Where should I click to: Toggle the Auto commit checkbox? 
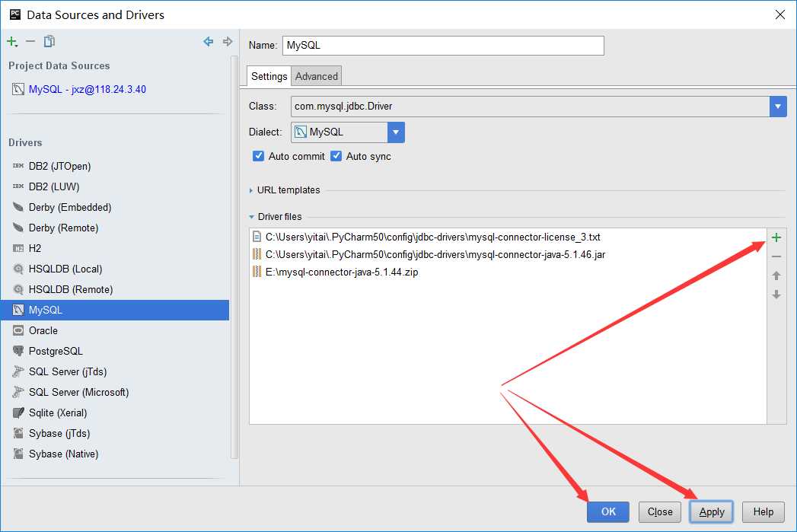click(258, 156)
